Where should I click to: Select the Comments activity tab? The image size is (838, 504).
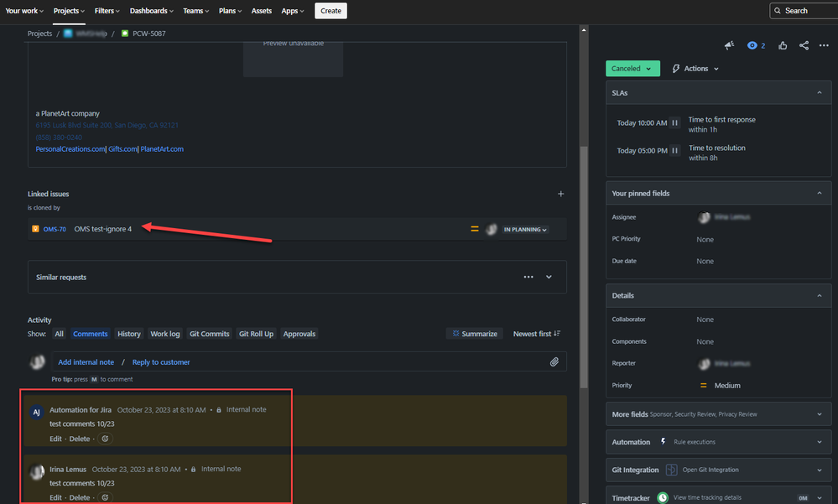(91, 334)
